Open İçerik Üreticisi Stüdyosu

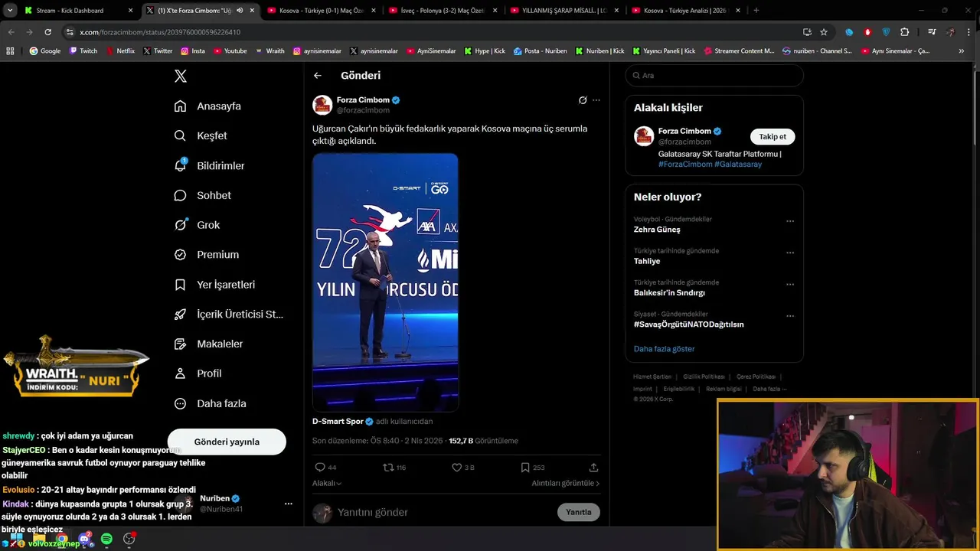[x=228, y=315]
